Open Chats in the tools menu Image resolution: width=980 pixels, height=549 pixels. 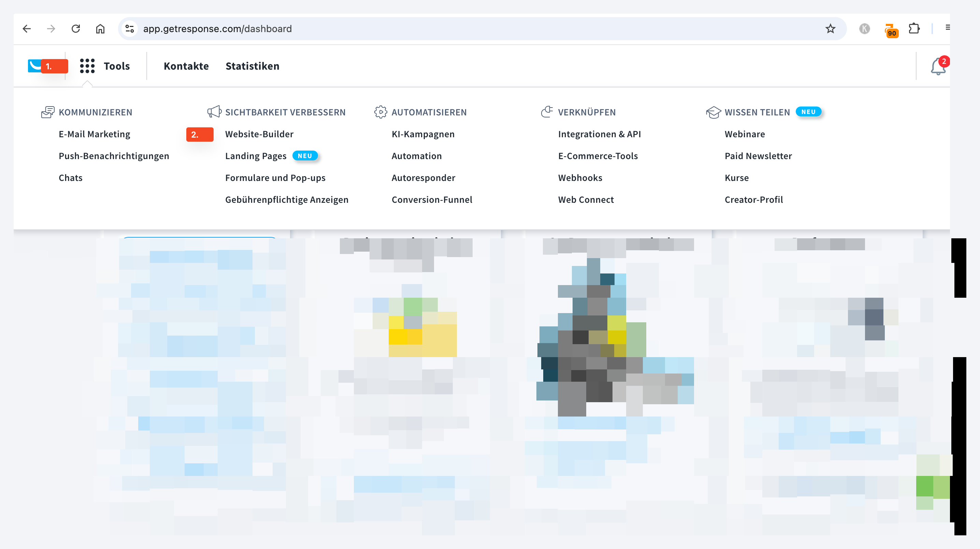(x=70, y=178)
